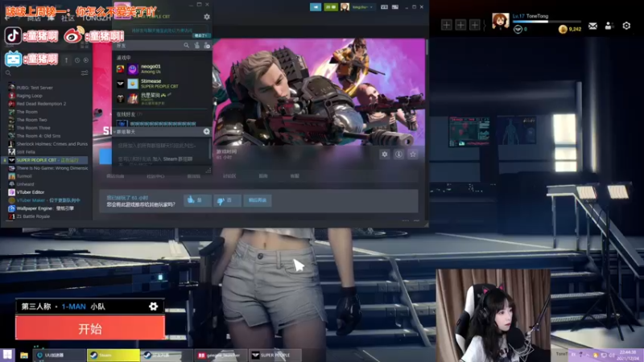Open File Explorer on taskbar
Viewport: 644px width, 362px height.
click(x=24, y=356)
